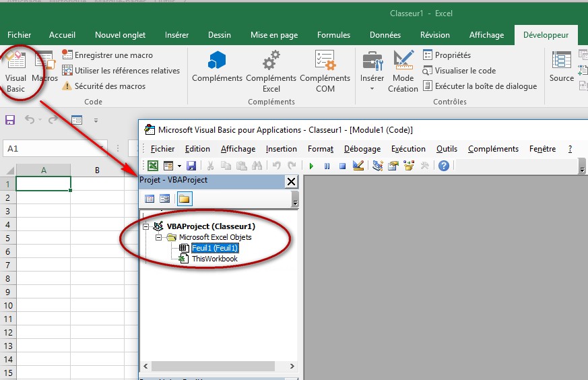The width and height of the screenshot is (588, 380).
Task: Open the Insérer controls dropdown
Action: tap(372, 71)
